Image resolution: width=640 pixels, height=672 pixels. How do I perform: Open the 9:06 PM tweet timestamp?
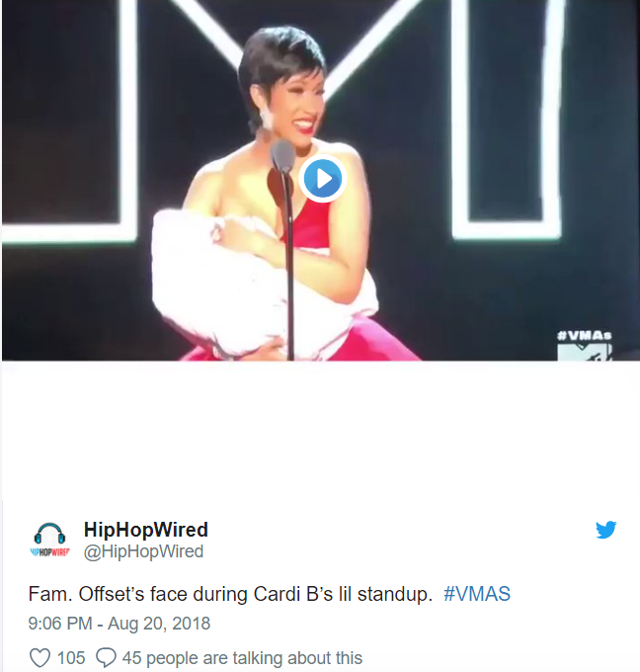tap(60, 624)
